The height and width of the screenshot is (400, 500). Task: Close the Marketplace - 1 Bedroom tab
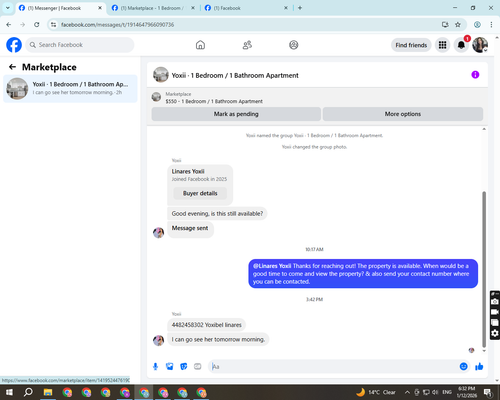click(193, 8)
